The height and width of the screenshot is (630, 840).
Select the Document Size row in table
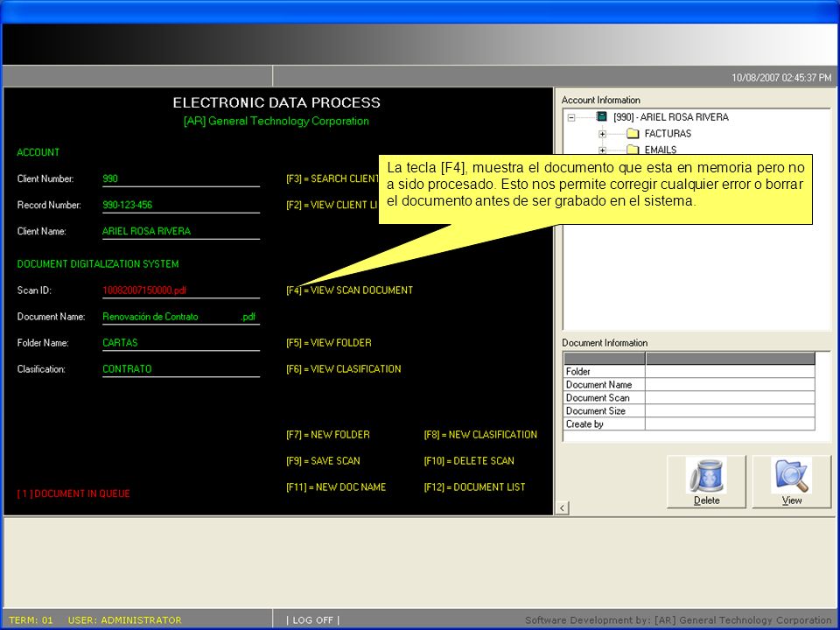click(x=689, y=411)
